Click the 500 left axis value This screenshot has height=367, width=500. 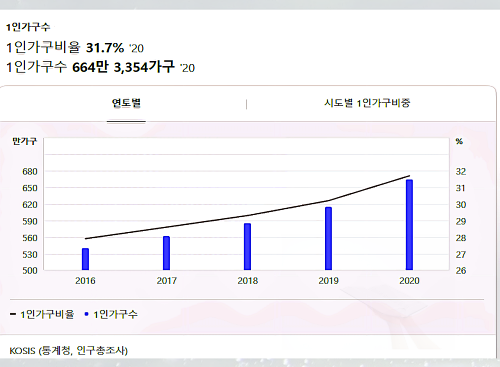pyautogui.click(x=30, y=270)
